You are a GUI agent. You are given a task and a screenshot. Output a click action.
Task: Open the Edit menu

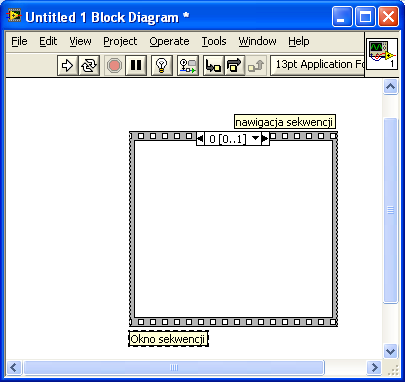[48, 41]
